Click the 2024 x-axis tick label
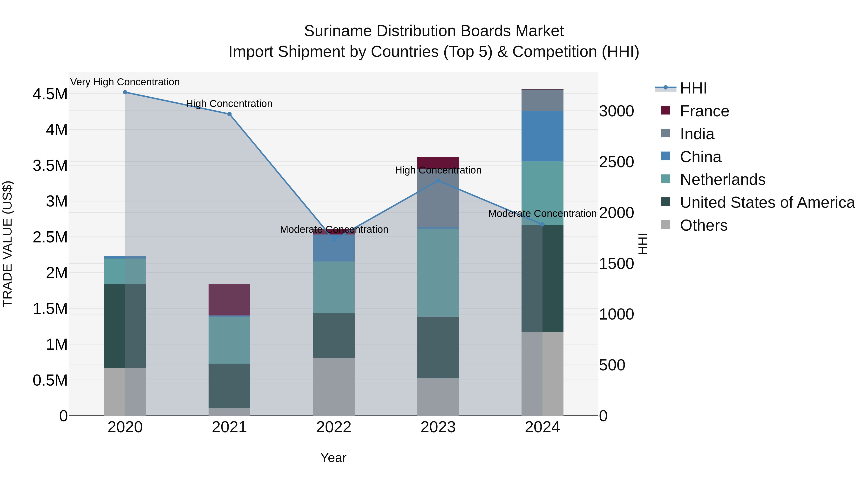 click(542, 427)
